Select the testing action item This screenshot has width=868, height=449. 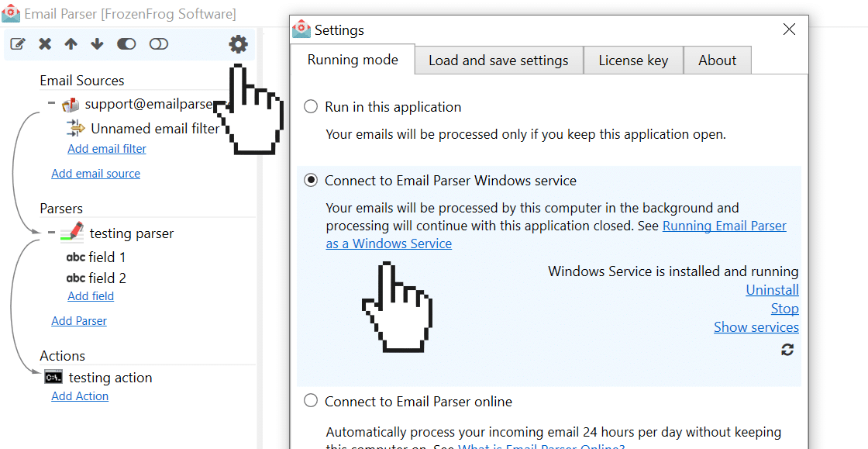(110, 378)
